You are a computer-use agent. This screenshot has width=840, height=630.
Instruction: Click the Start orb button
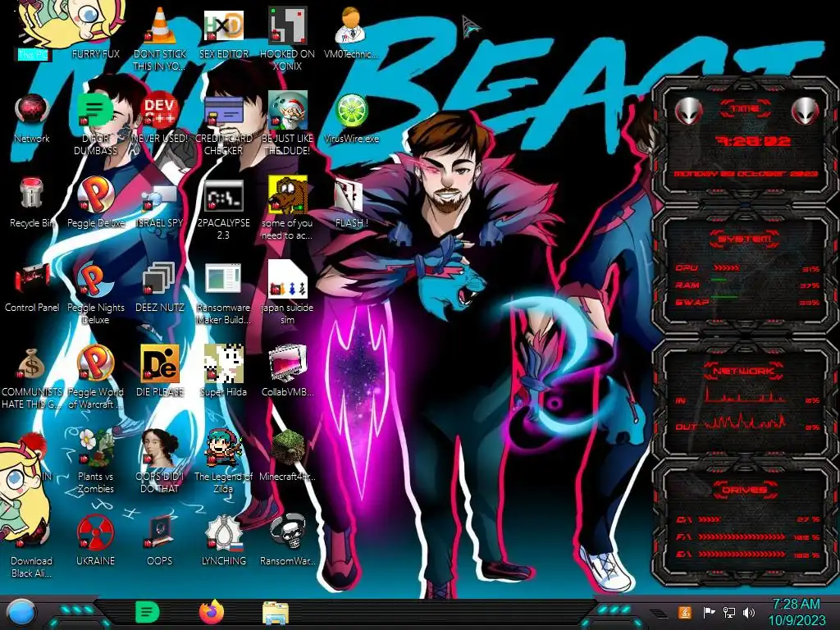click(21, 613)
